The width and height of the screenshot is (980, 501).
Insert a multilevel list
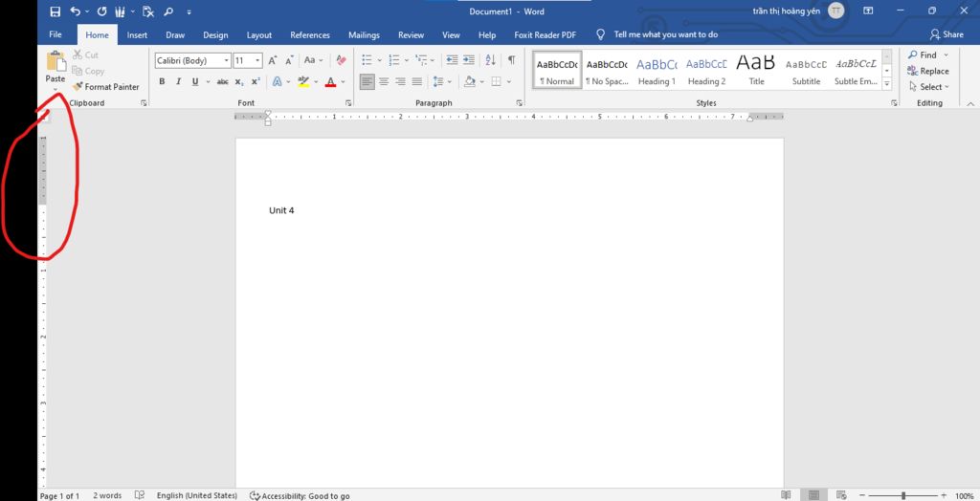pyautogui.click(x=421, y=60)
